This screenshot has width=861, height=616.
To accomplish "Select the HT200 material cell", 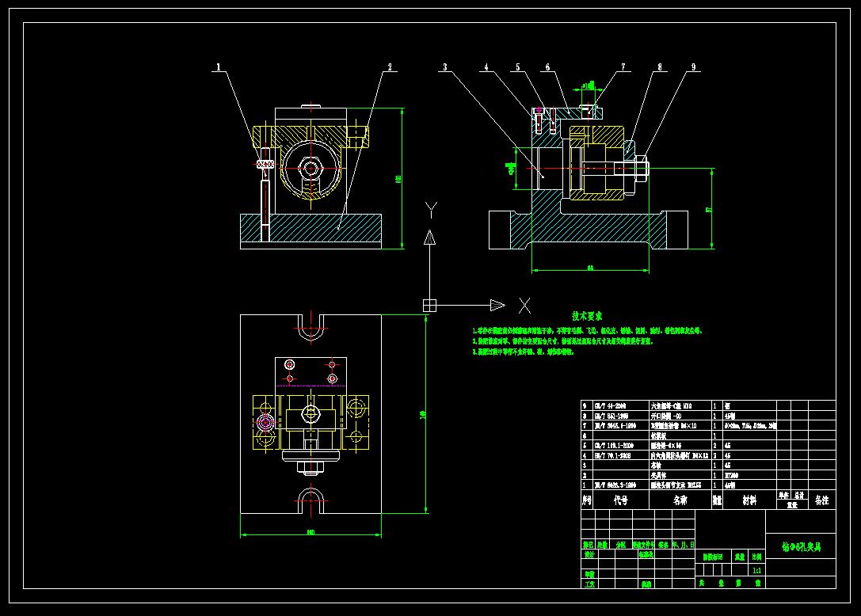I will [731, 475].
